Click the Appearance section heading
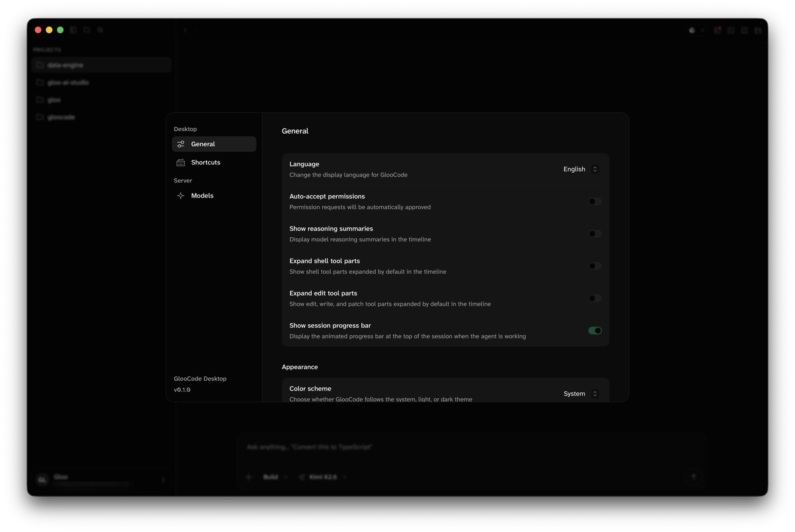The height and width of the screenshot is (532, 795). (300, 367)
